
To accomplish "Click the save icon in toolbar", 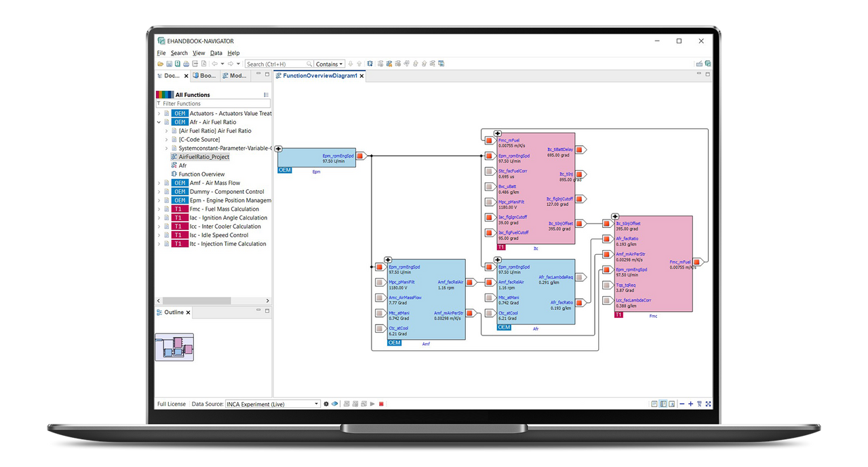I will click(x=169, y=64).
